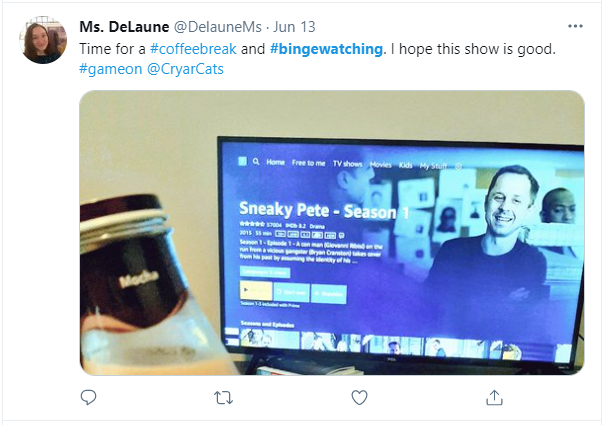Select the Home tab on the TV

point(276,162)
